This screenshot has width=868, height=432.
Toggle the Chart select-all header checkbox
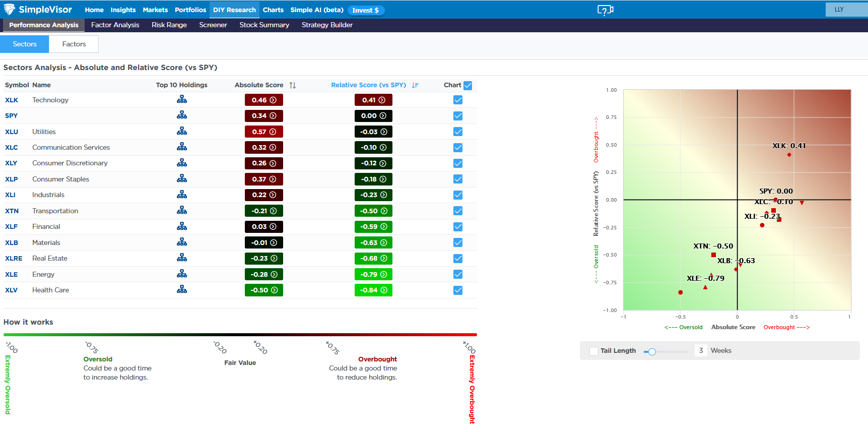click(468, 85)
